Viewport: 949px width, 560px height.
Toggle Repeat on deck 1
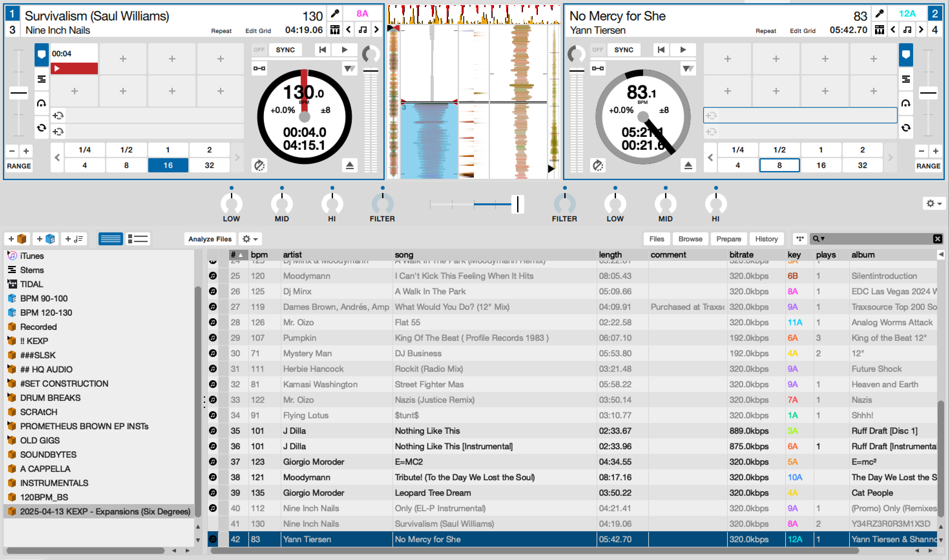[221, 31]
